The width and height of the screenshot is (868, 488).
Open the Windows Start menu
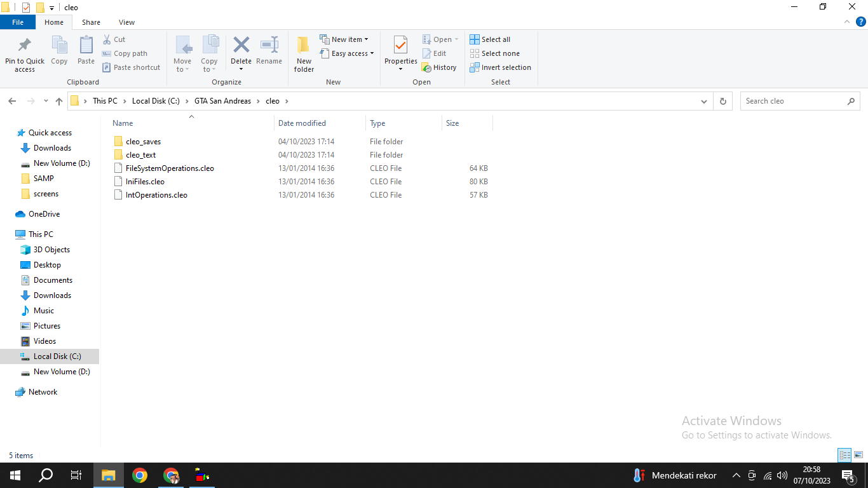click(x=15, y=475)
